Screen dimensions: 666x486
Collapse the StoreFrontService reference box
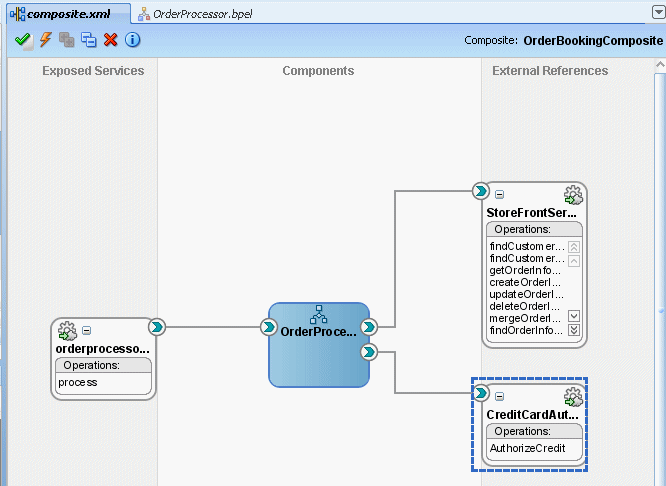pyautogui.click(x=500, y=194)
